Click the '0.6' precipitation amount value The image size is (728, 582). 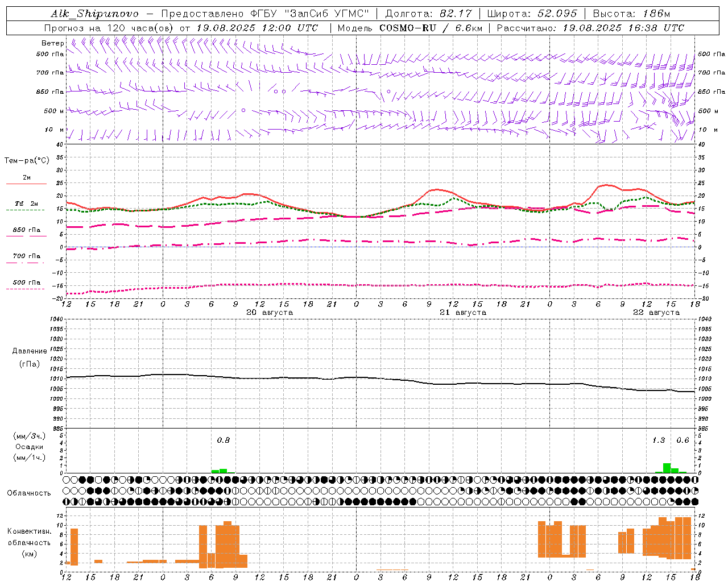point(682,440)
